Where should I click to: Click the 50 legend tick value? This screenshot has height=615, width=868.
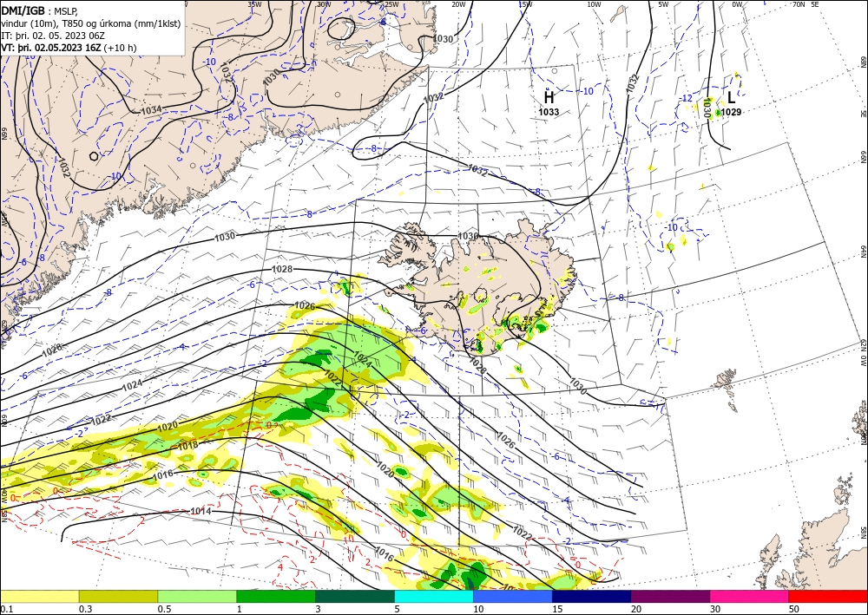tap(794, 609)
